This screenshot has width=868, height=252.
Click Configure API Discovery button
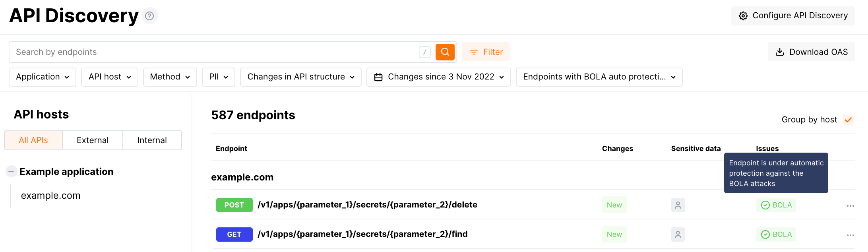click(x=793, y=16)
